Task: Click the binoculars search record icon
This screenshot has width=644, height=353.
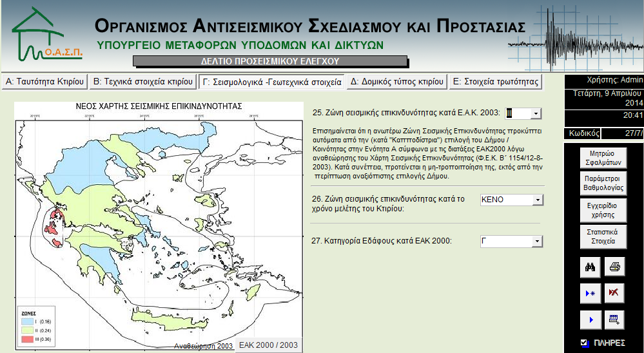Action: pos(590,267)
